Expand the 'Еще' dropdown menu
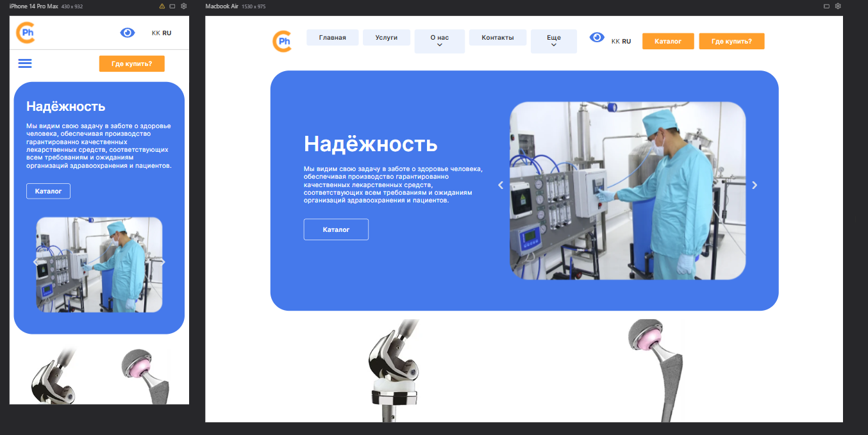 pos(554,41)
